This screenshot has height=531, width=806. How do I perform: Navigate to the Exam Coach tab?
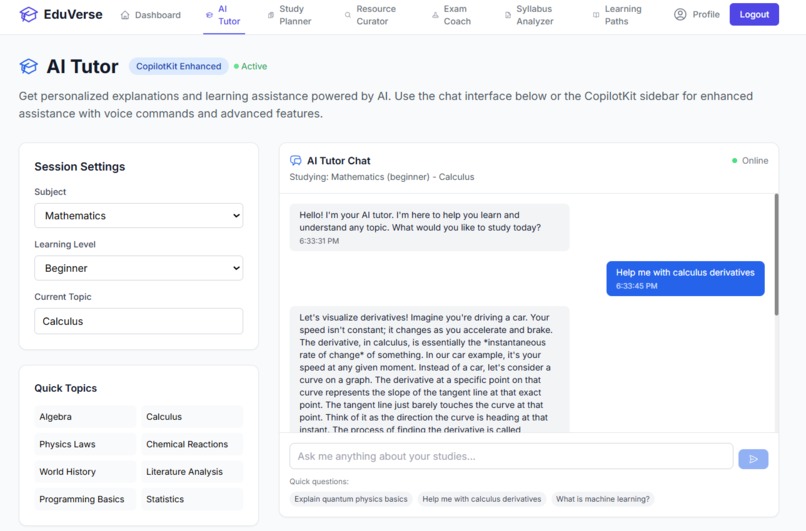(x=451, y=15)
